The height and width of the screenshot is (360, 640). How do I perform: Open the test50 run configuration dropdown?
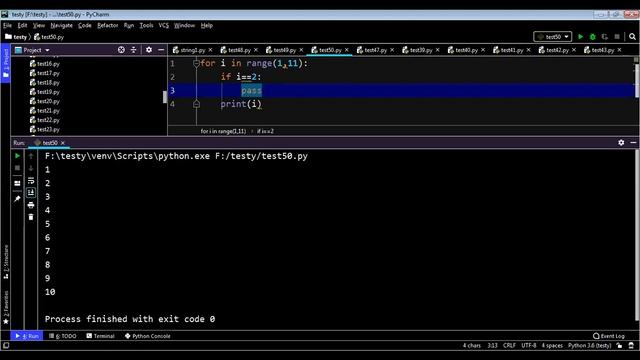(553, 37)
